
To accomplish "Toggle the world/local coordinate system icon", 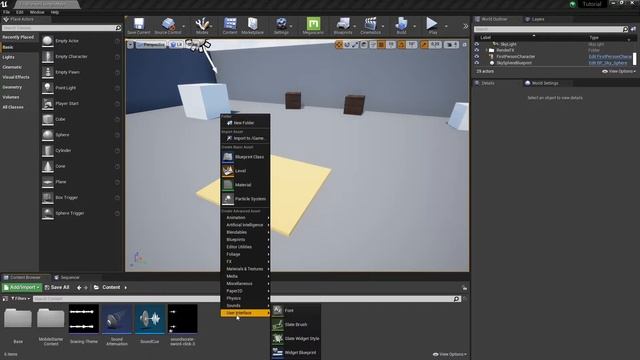I will pyautogui.click(x=364, y=44).
